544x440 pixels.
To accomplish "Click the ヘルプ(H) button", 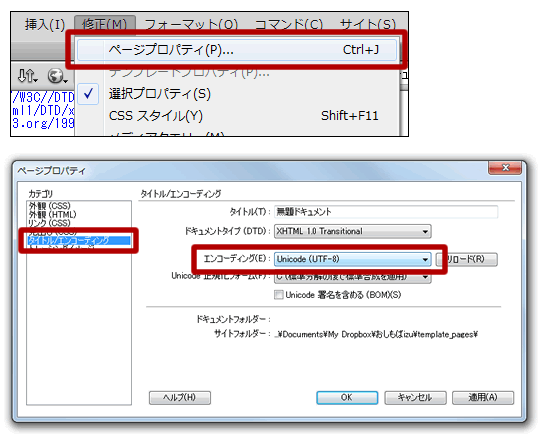I will coord(180,398).
